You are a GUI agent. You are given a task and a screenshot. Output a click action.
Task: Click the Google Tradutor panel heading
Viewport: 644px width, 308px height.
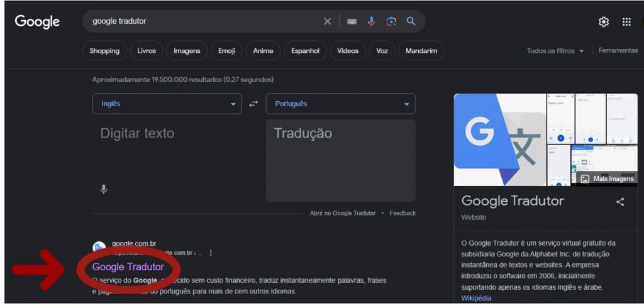pos(513,201)
